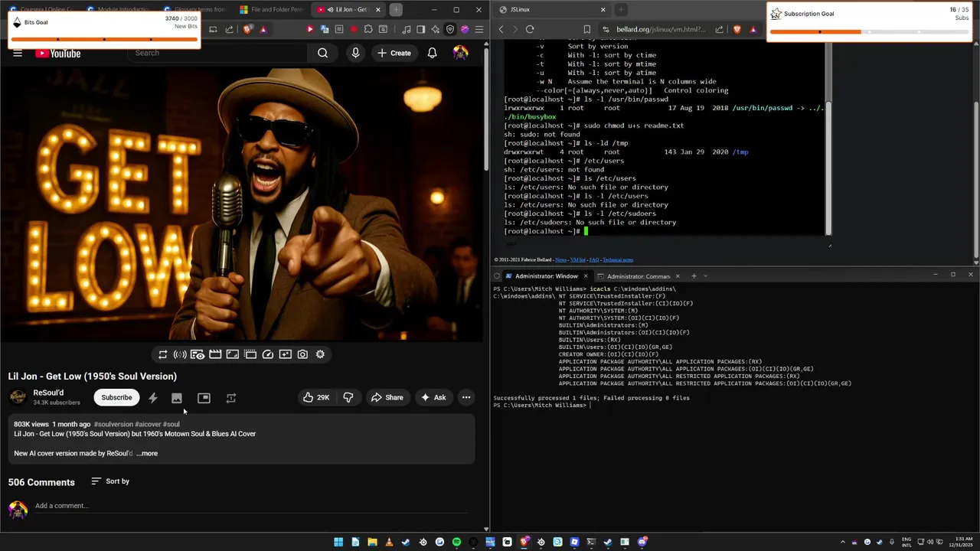
Task: Expand description with ...more
Action: click(x=148, y=453)
